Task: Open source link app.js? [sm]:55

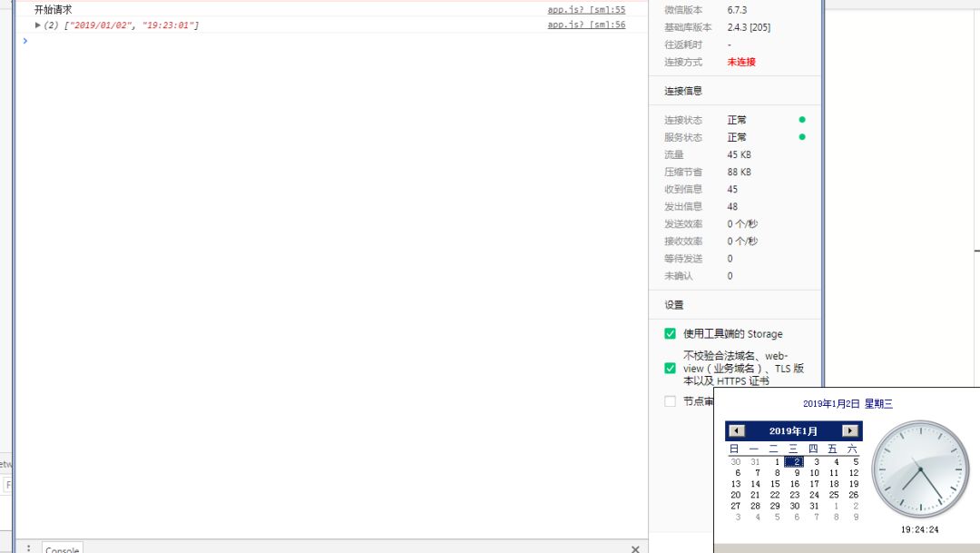Action: click(586, 9)
